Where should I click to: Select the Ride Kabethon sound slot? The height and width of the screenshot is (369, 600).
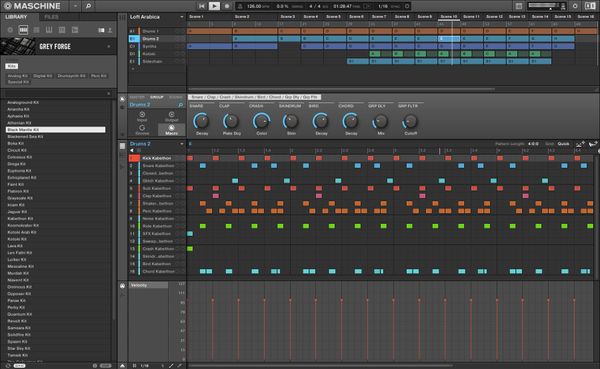157,226
